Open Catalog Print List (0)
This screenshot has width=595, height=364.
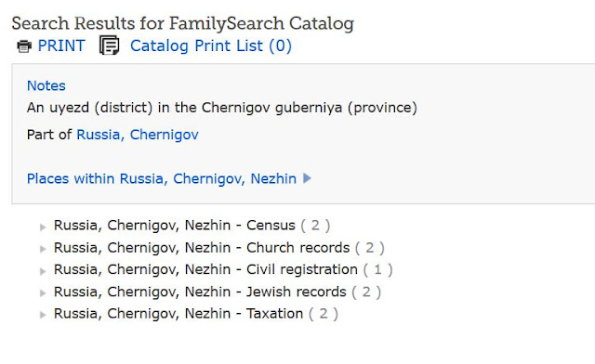(x=211, y=45)
